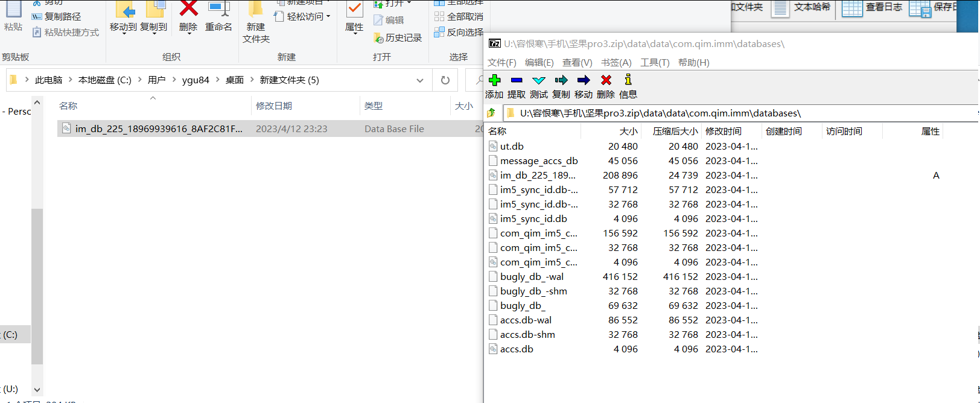Select bugly_db_-shm in 7-Zip list

533,291
